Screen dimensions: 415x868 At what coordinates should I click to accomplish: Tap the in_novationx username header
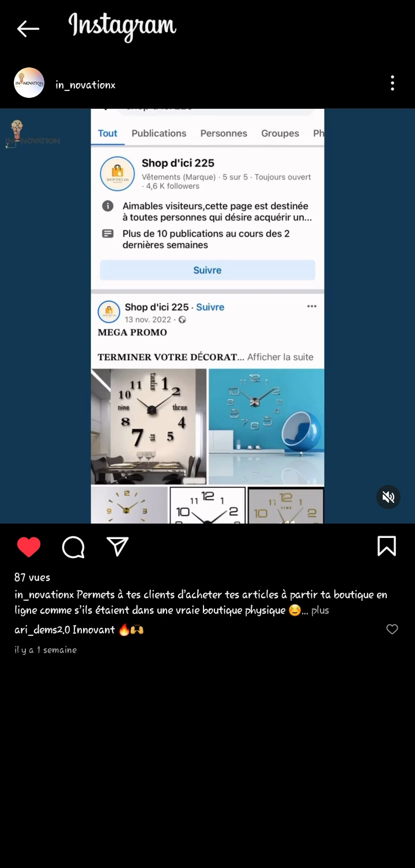coord(85,85)
